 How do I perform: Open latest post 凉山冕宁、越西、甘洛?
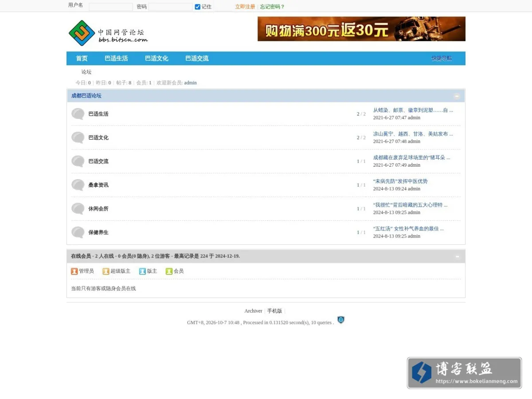point(413,134)
